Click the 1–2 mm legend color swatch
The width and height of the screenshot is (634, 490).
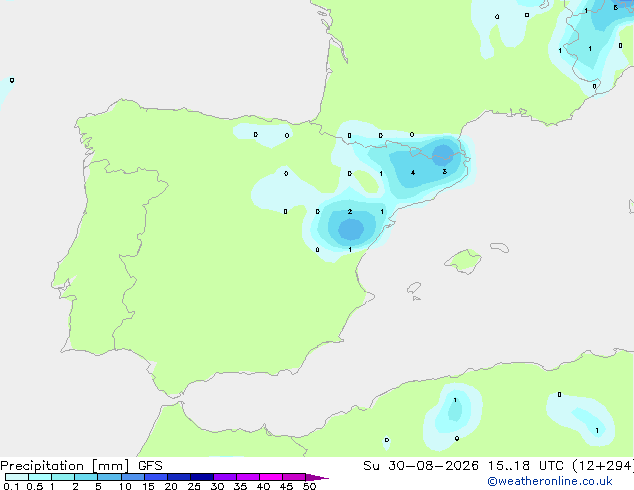[x=63, y=477]
